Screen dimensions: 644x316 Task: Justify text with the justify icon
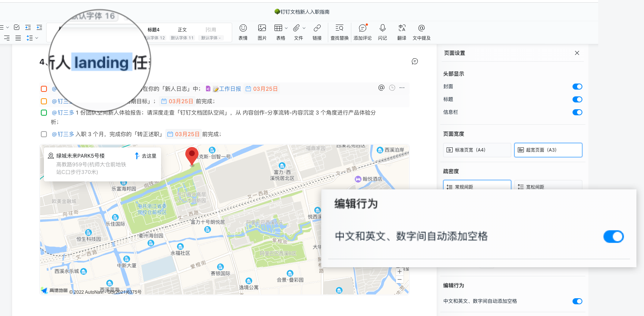pyautogui.click(x=18, y=38)
